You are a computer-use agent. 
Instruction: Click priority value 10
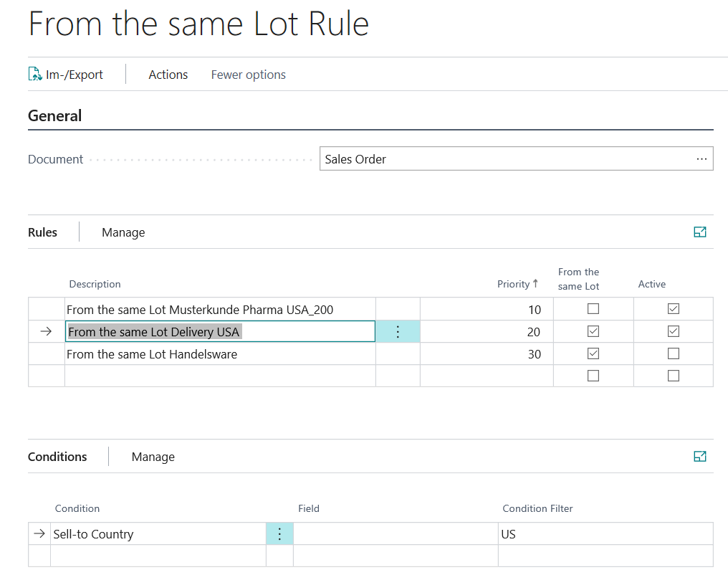[535, 310]
